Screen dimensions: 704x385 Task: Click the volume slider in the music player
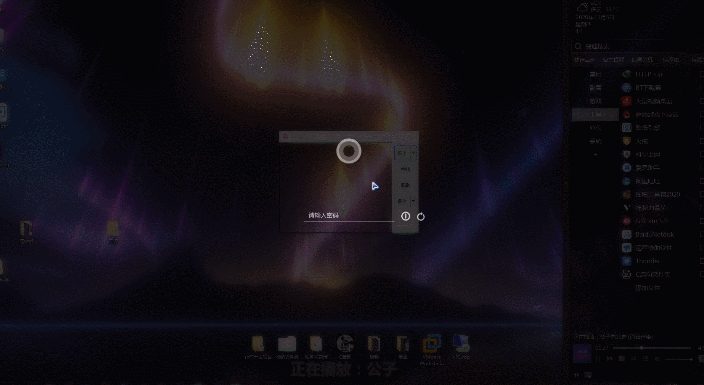click(678, 359)
